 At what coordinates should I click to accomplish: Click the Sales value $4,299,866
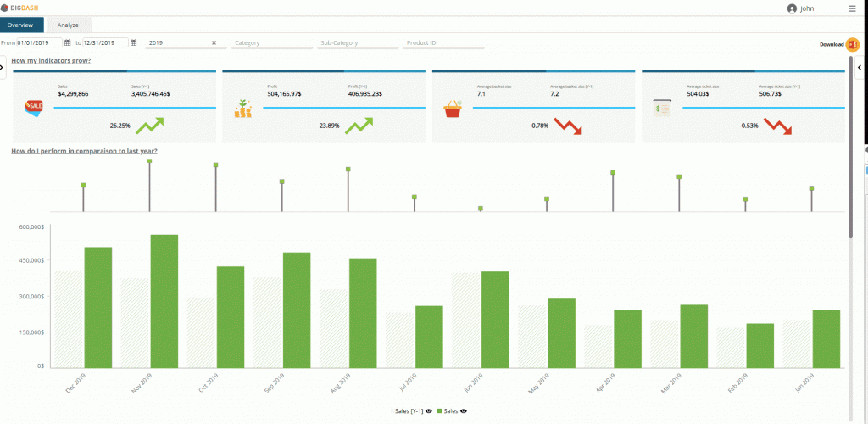(x=73, y=93)
